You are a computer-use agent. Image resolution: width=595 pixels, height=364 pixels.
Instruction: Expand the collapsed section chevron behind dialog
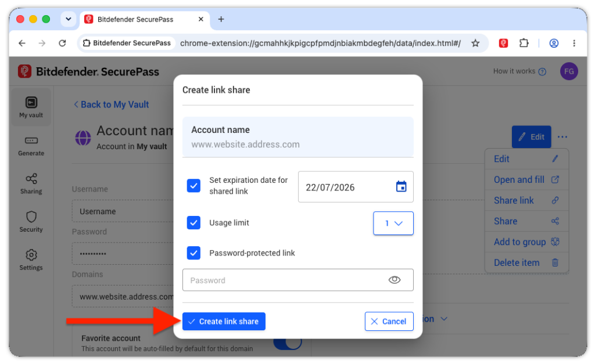coord(444,319)
